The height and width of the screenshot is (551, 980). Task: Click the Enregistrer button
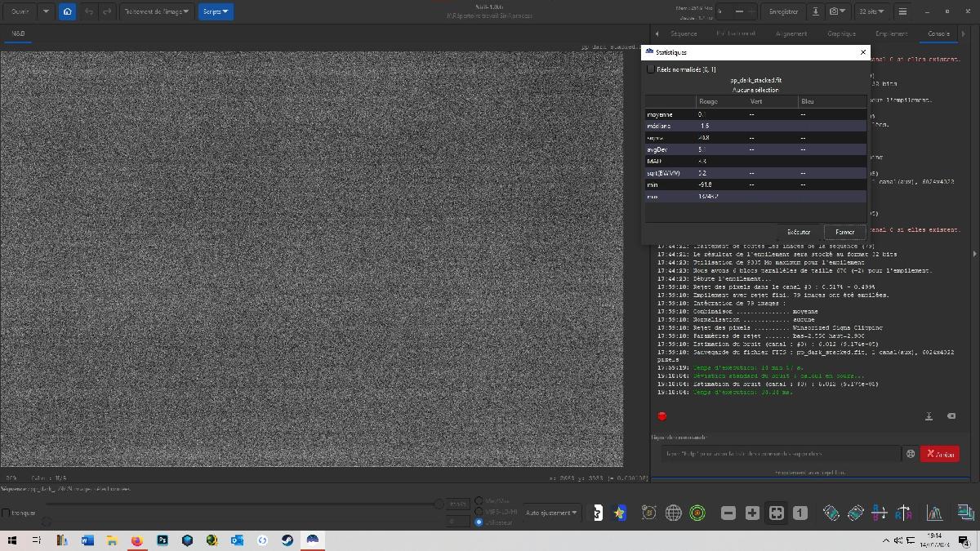pos(783,11)
